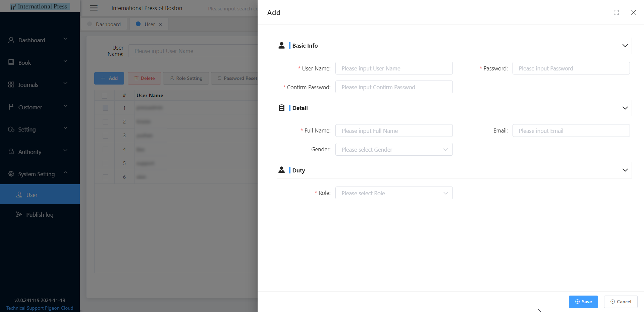Switch to the Dashboard tab
The image size is (644, 312).
pos(104,24)
